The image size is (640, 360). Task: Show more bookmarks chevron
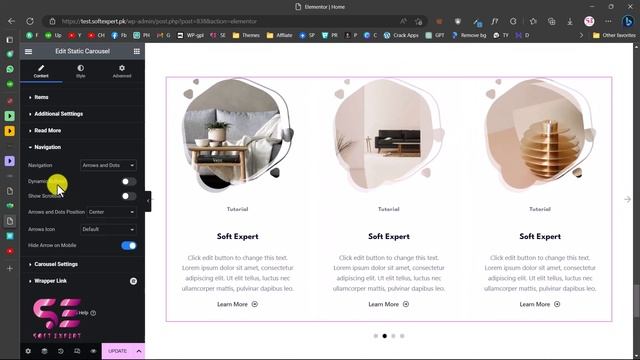[x=582, y=36]
